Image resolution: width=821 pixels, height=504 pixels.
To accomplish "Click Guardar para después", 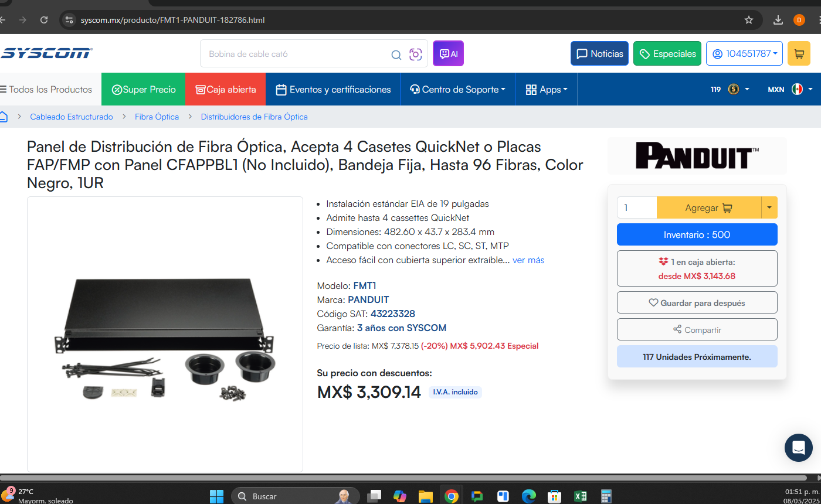I will point(697,302).
